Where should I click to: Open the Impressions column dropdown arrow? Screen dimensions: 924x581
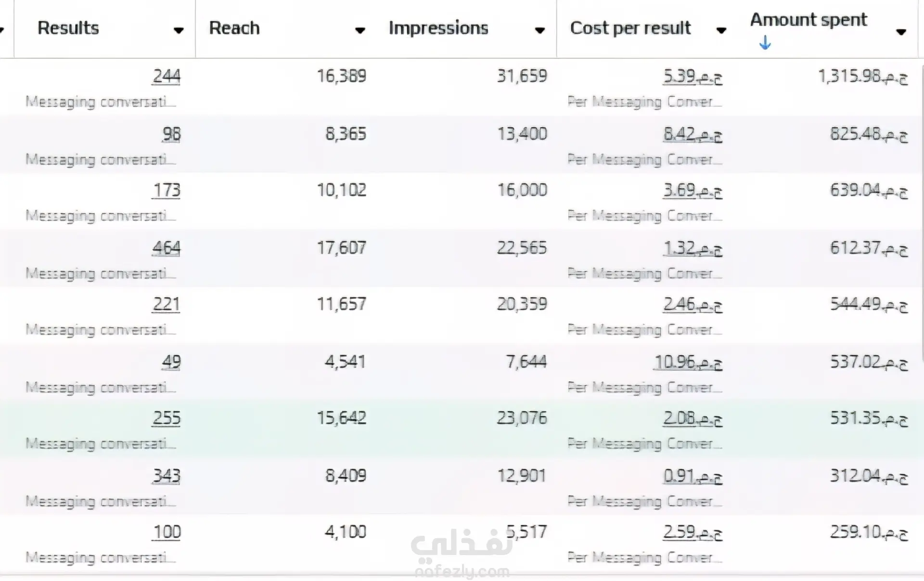pos(540,31)
